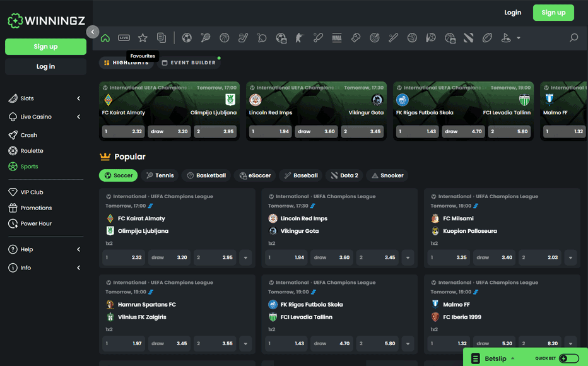Select the Dota 2 filter in Popular
This screenshot has width=588, height=366.
coord(344,175)
